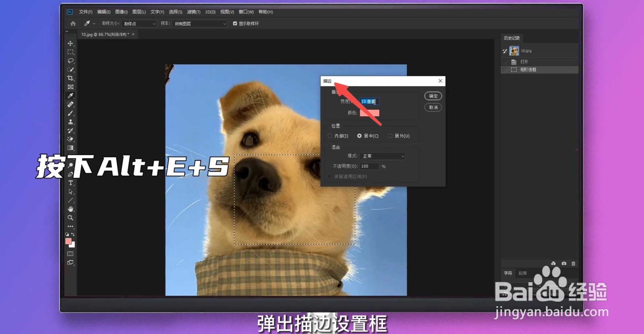Select the Eraser tool
This screenshot has height=334, width=644.
coord(70,139)
